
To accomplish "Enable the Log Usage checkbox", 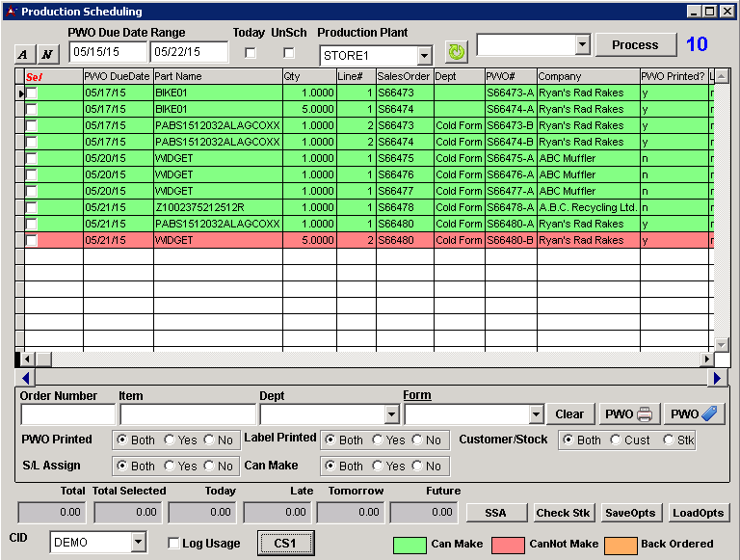I will click(173, 544).
